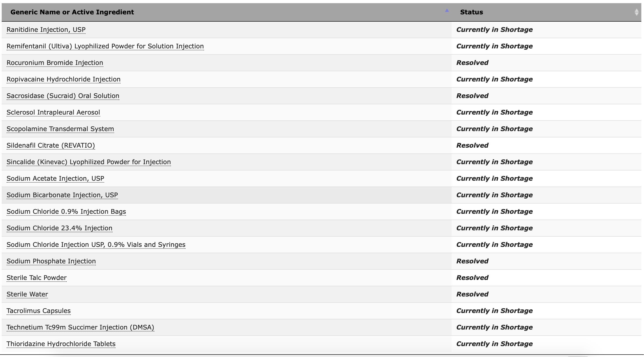Open Sterile Talc Powder link
This screenshot has height=357, width=644.
click(36, 277)
